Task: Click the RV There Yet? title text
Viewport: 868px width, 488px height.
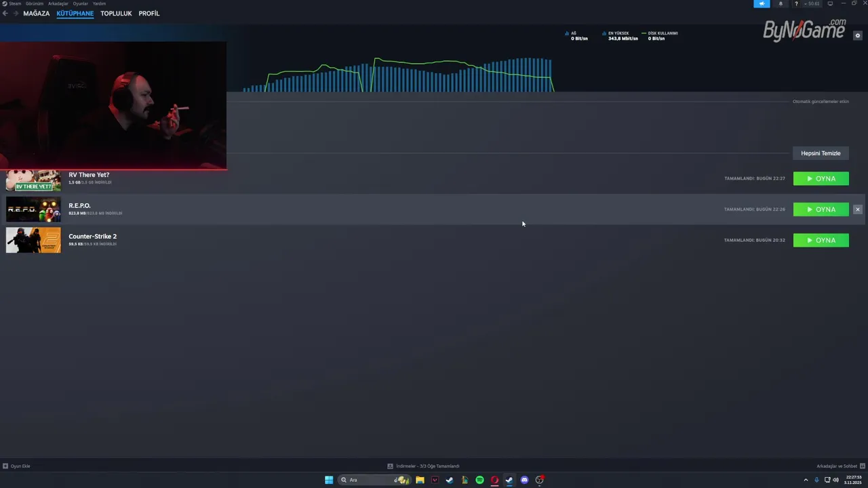Action: [89, 175]
